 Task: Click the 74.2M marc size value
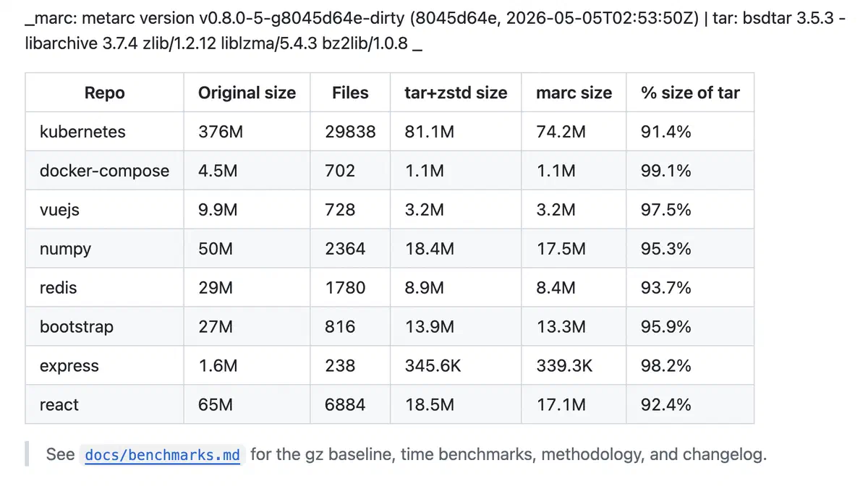tap(561, 132)
